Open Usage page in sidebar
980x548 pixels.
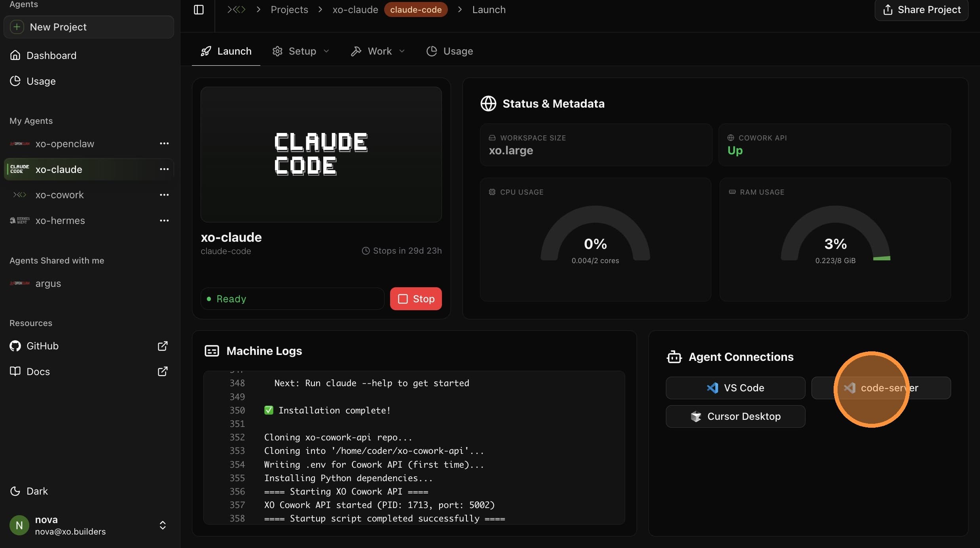[x=89, y=81]
